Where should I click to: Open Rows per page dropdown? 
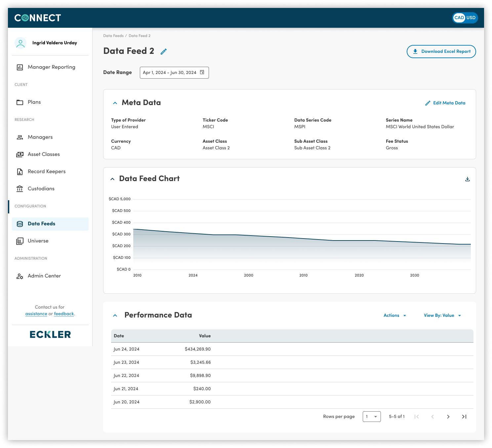coord(372,417)
